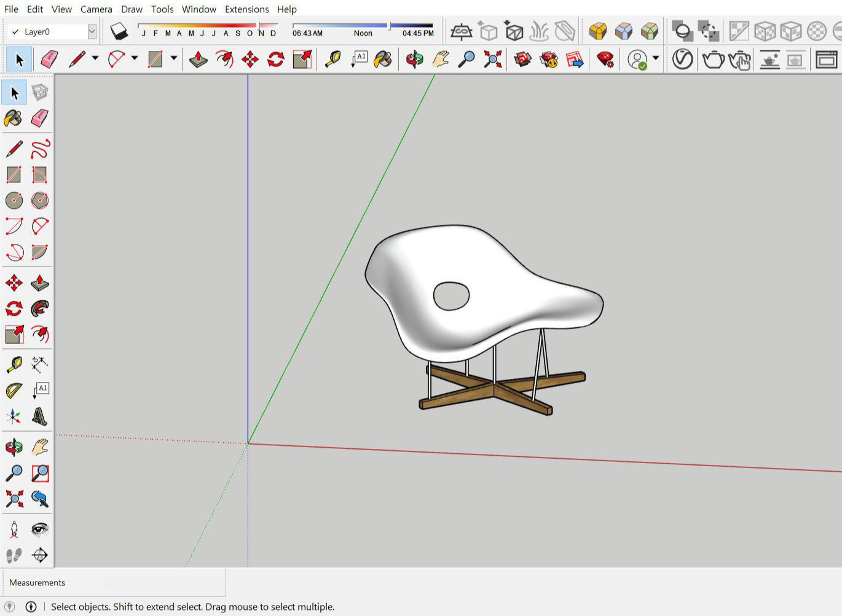Select the Polygon tool
The width and height of the screenshot is (842, 616).
(40, 201)
